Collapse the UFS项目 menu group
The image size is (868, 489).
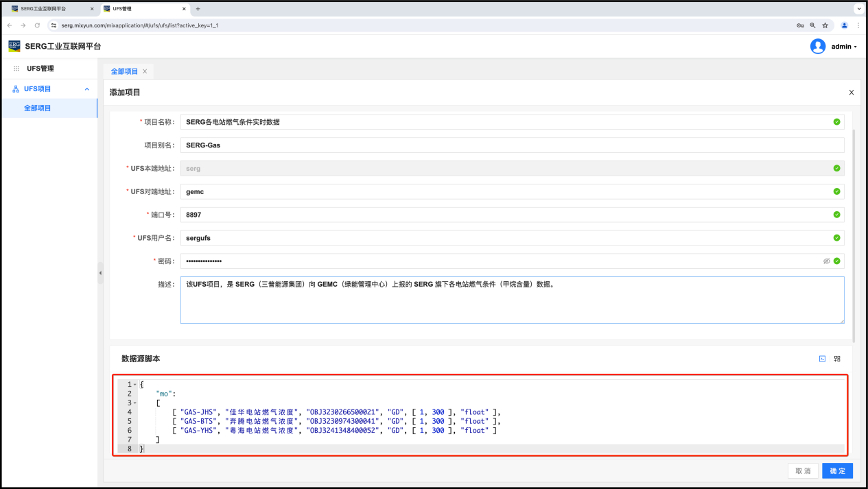coord(87,89)
